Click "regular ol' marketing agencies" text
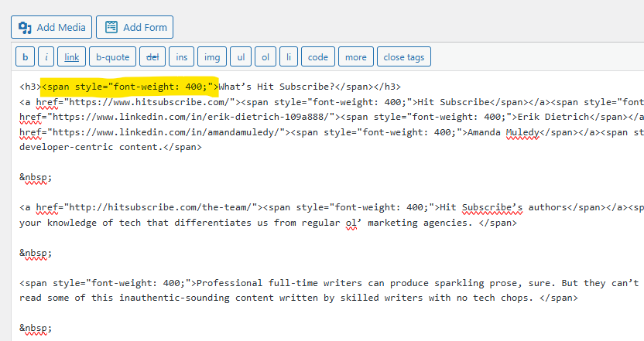The width and height of the screenshot is (644, 341). coord(387,223)
